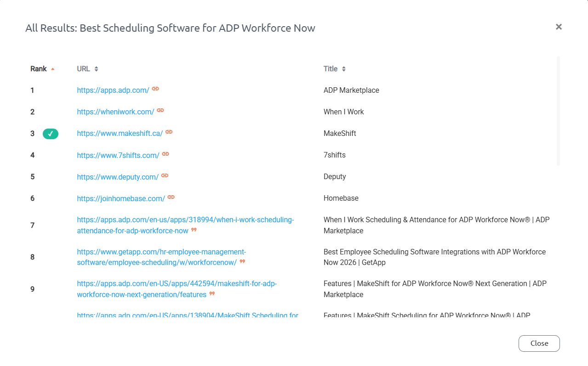Viewport: 588px width, 366px height.
Task: Open https://www.makeshift.ca/ link
Action: [120, 134]
